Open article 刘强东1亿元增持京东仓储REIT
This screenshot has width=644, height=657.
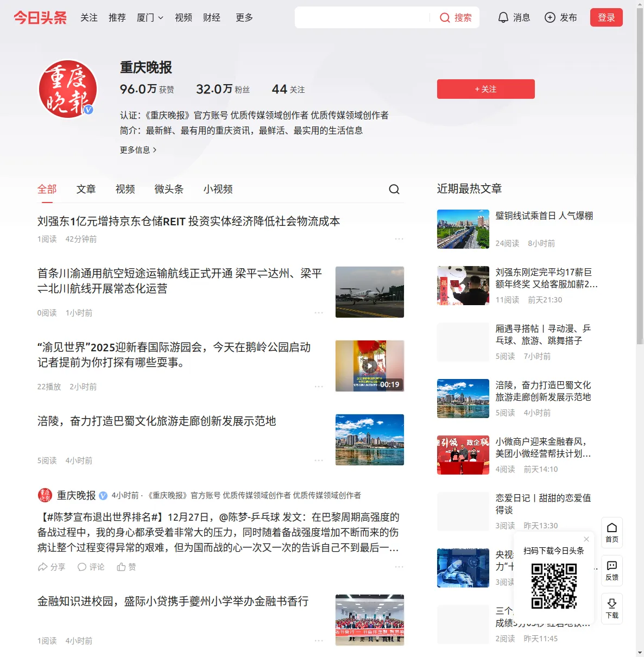click(189, 221)
